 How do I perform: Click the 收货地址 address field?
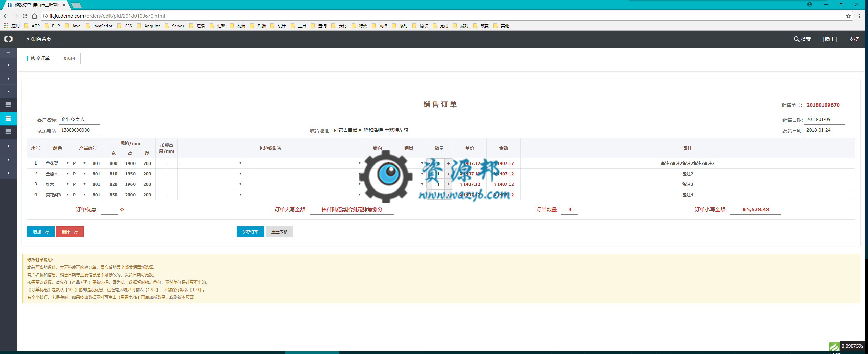point(373,130)
